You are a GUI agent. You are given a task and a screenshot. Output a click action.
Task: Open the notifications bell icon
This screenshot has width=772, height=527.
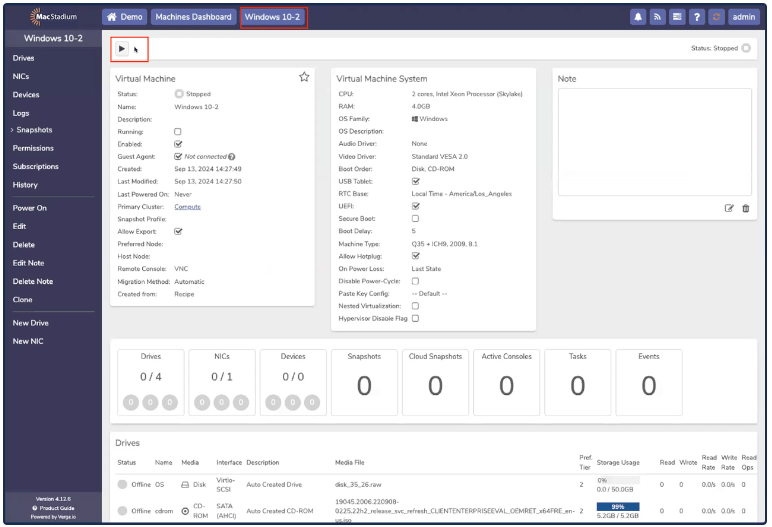tap(638, 17)
